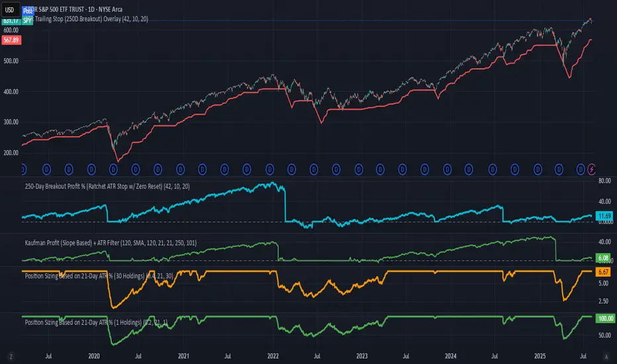This screenshot has width=617, height=364.
Task: Click the 300.00 price axis level
Action: (x=11, y=122)
